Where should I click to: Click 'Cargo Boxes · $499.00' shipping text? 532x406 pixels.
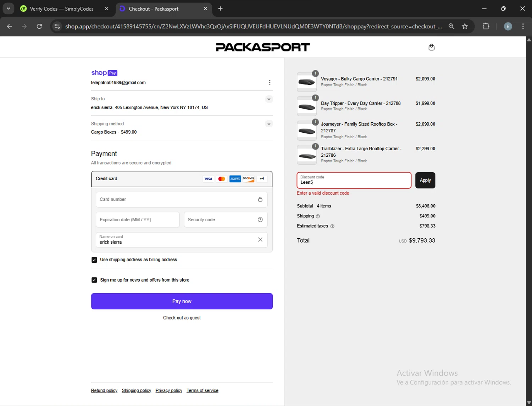point(113,132)
